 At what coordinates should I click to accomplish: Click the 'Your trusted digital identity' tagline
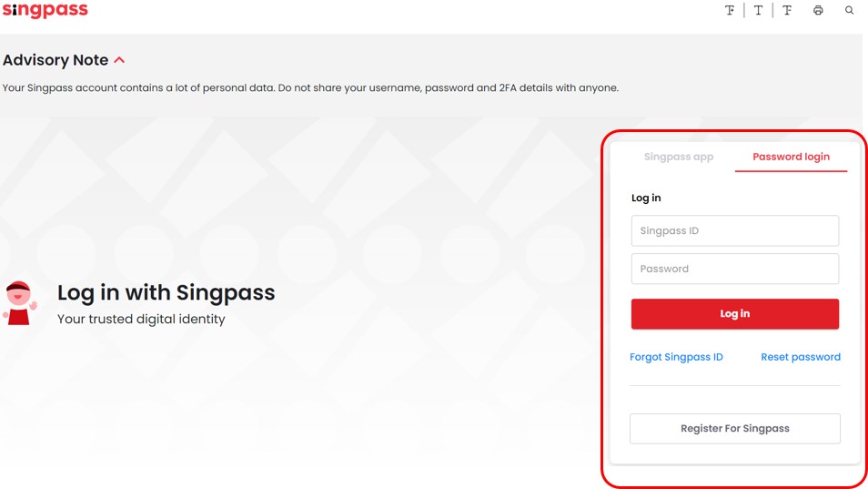coord(141,320)
